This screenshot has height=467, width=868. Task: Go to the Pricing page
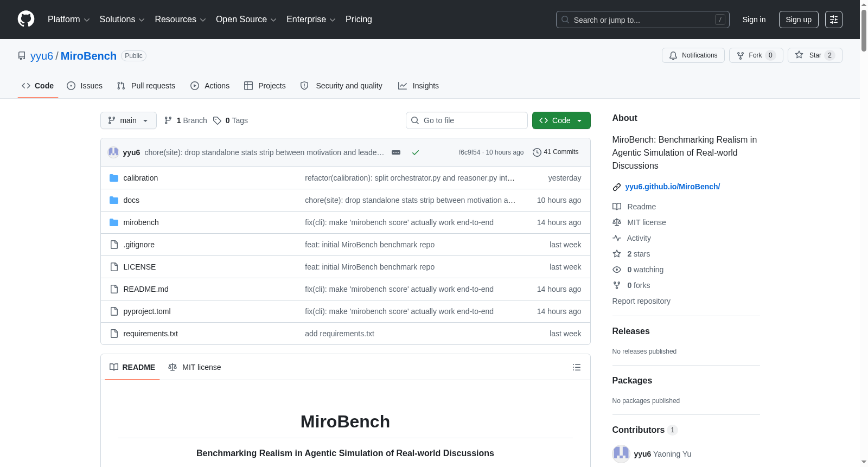click(359, 20)
